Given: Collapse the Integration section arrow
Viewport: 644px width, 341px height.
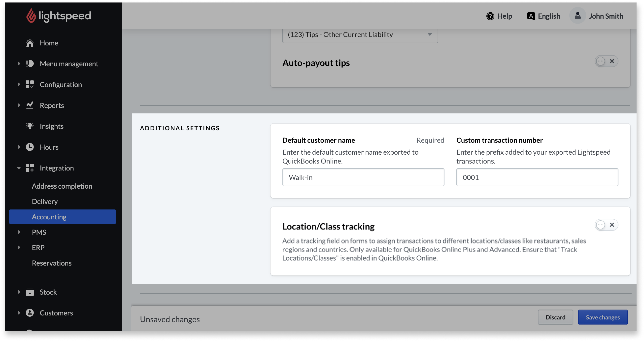Looking at the screenshot, I should tap(19, 168).
